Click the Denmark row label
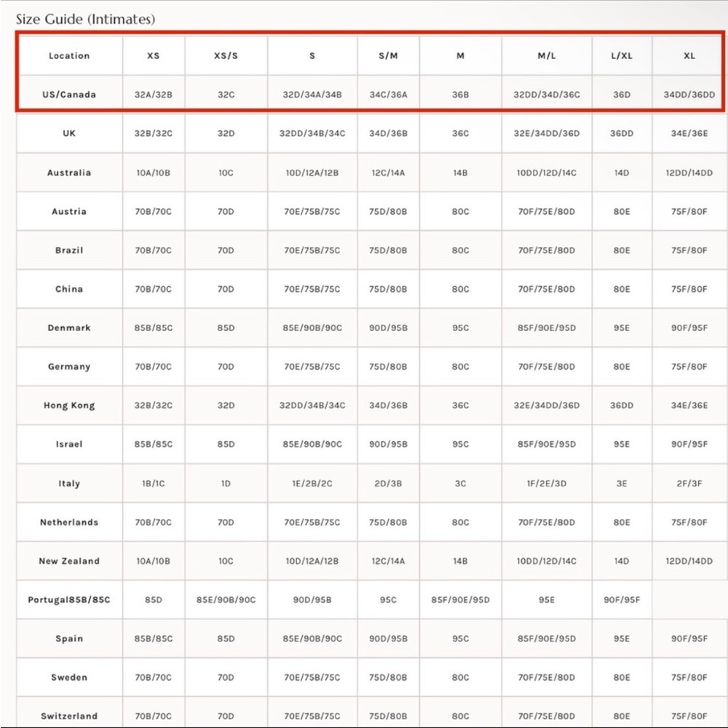This screenshot has height=728, width=728. point(69,328)
